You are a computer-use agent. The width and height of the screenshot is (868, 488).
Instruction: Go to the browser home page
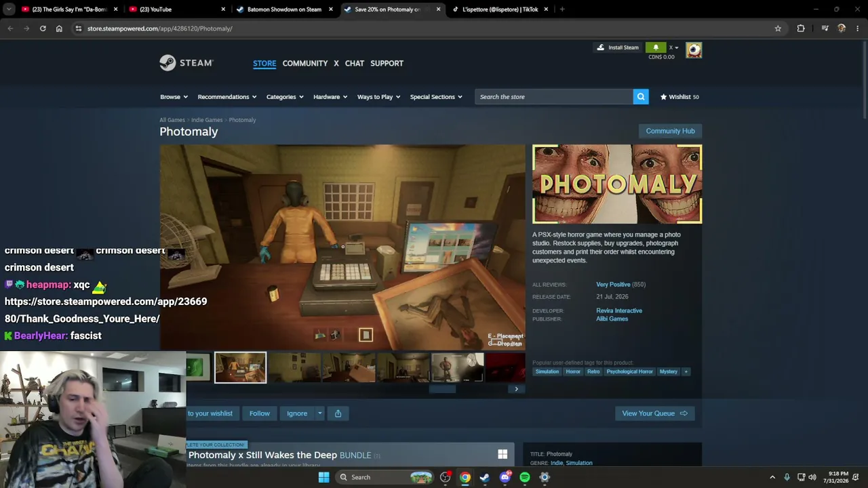tap(59, 28)
